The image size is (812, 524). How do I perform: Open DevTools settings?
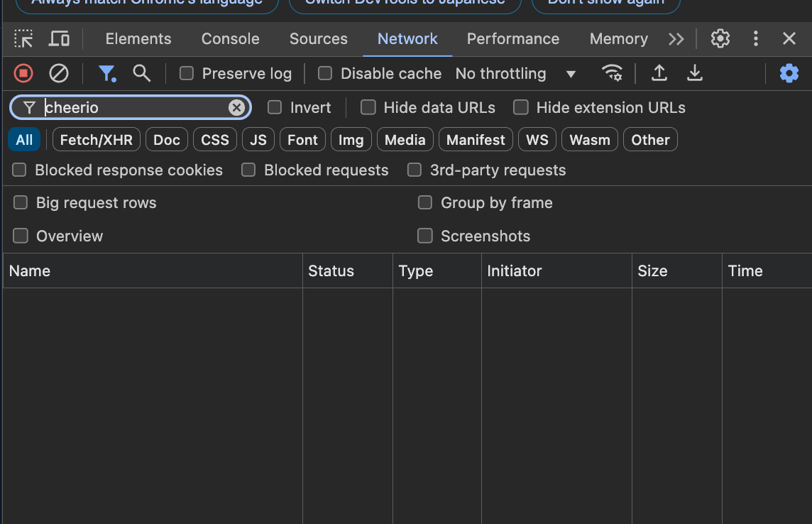point(720,39)
